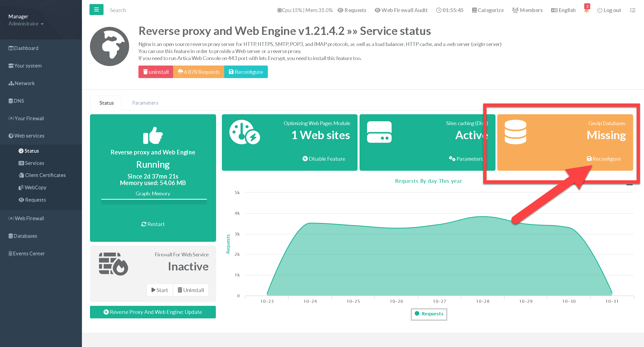Viewport: 644px width, 347px height.
Task: Click the Sites caching drive icon
Action: 379,132
